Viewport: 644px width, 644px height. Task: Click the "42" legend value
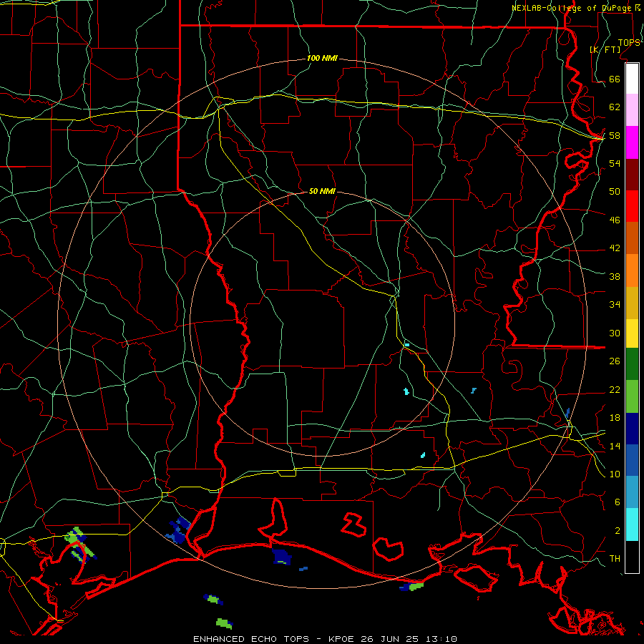615,248
